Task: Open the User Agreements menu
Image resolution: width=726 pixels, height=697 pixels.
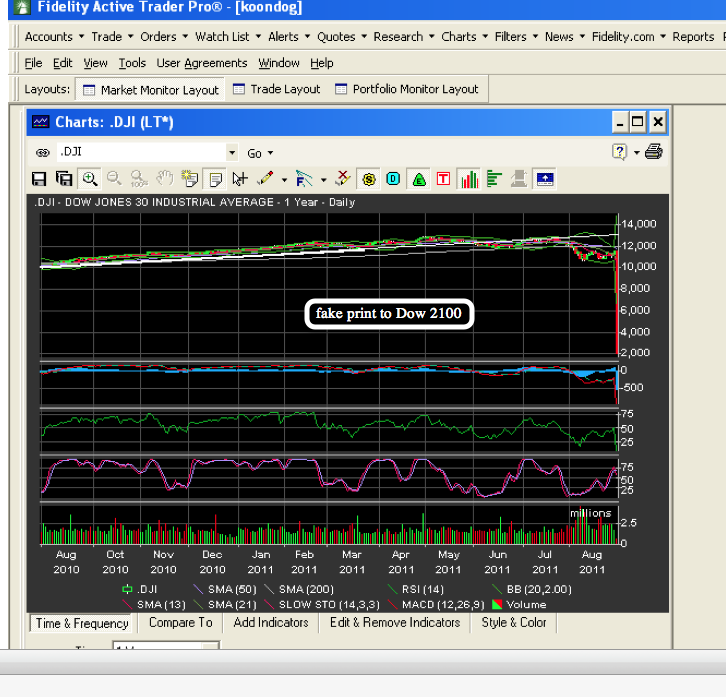Action: pos(202,63)
